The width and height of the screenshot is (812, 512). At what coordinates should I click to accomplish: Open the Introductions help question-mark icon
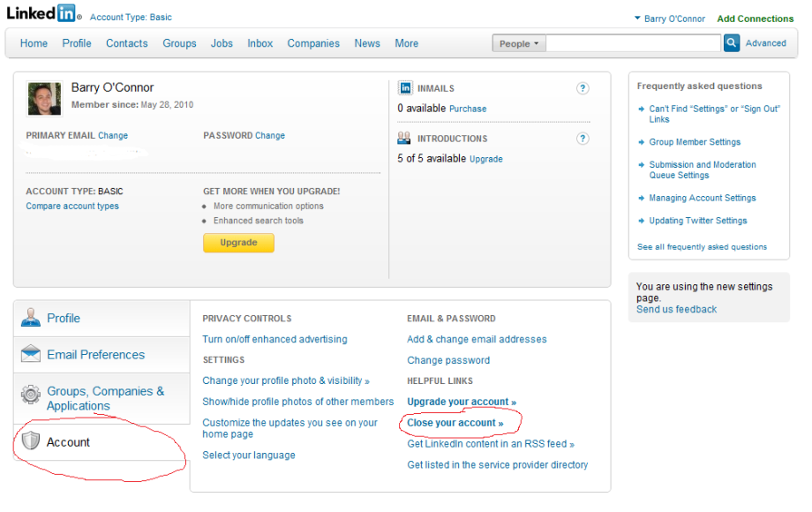(x=583, y=139)
